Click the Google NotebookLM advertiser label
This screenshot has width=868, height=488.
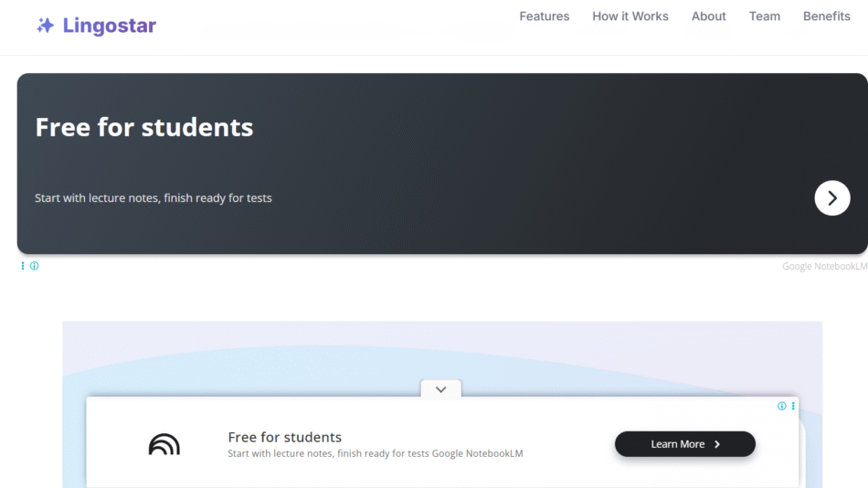click(x=824, y=267)
